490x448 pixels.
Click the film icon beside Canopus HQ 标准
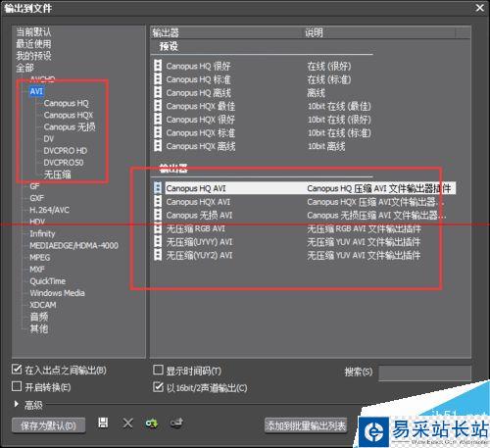[158, 79]
